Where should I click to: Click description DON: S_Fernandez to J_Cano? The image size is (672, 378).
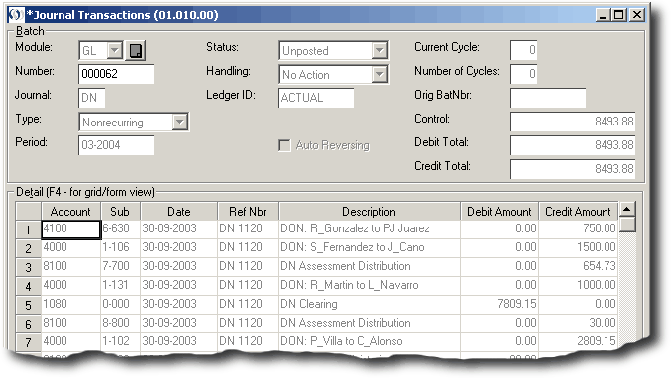(369, 247)
